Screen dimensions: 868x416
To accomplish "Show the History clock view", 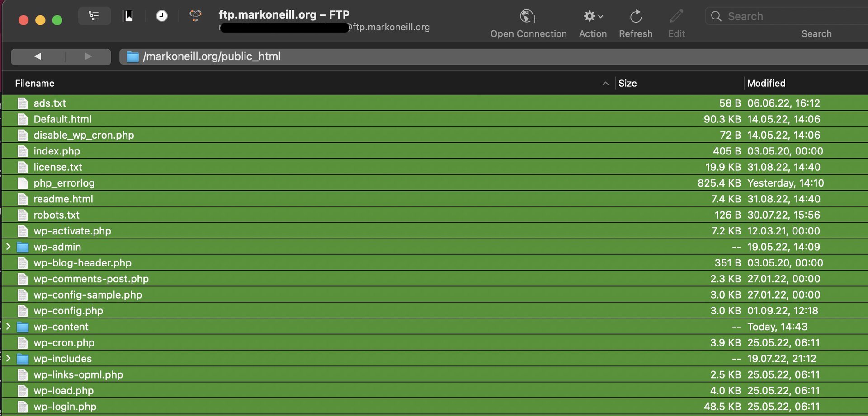I will coord(161,16).
